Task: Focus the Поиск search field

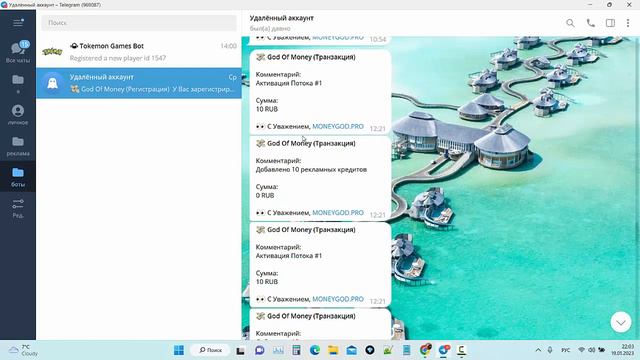Action: click(139, 23)
